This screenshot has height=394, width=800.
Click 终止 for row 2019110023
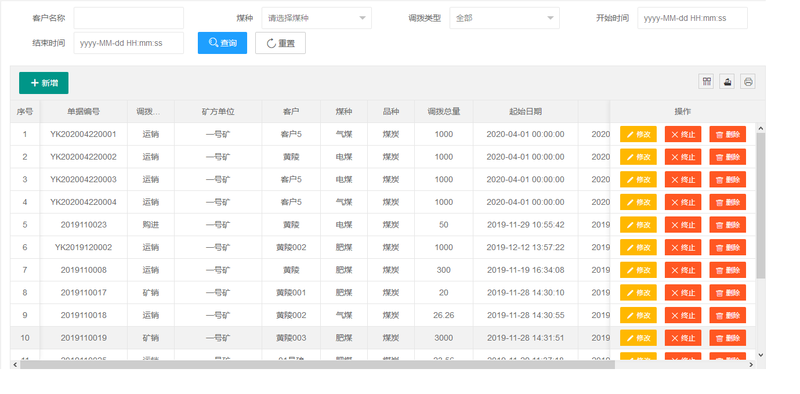(683, 225)
